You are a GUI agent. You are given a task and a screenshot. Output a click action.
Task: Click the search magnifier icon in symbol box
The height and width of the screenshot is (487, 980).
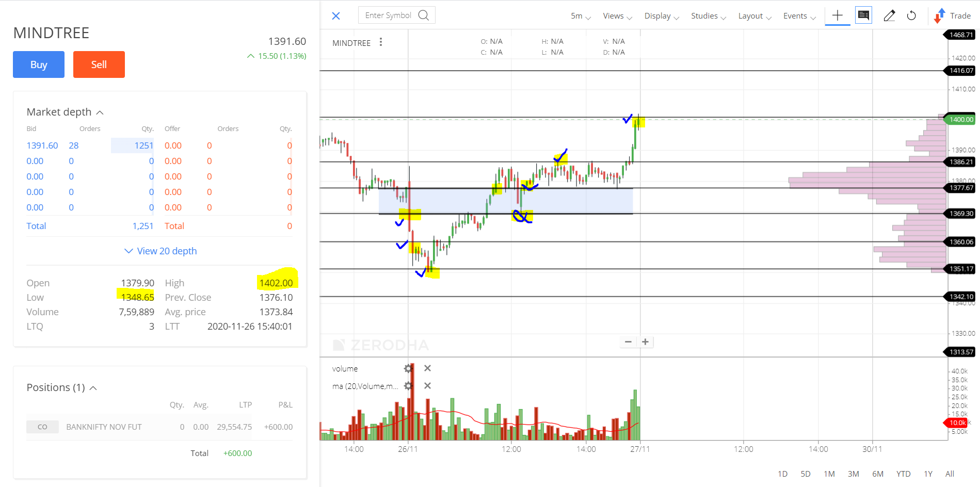pyautogui.click(x=424, y=15)
